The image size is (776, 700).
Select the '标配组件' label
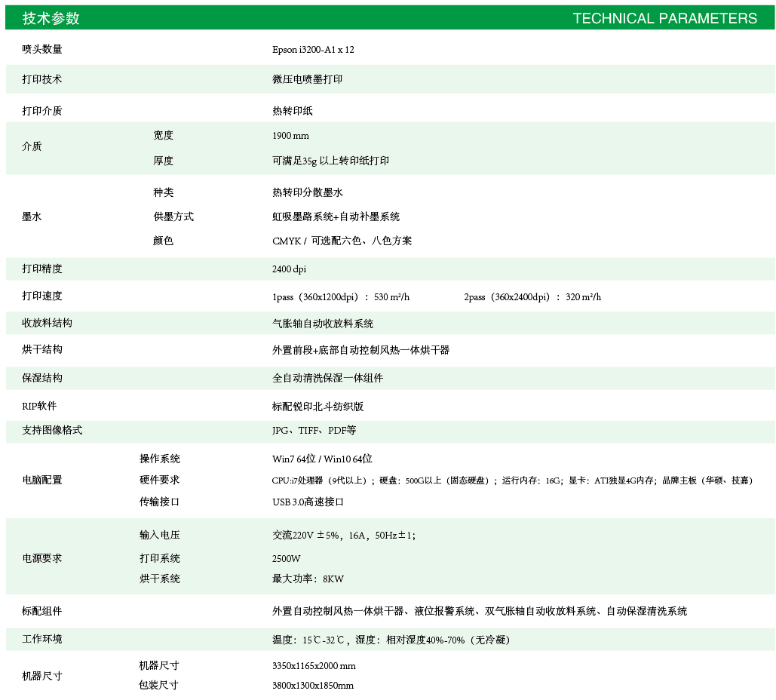point(42,611)
